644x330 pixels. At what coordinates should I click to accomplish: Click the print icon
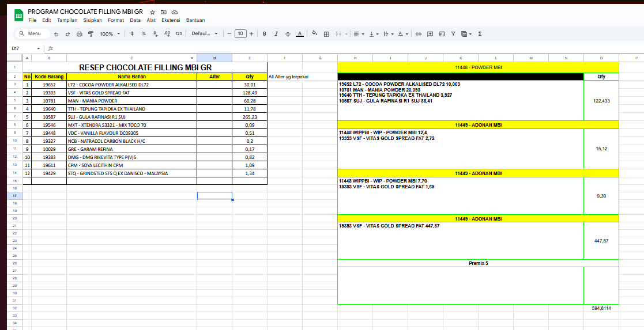coord(80,34)
